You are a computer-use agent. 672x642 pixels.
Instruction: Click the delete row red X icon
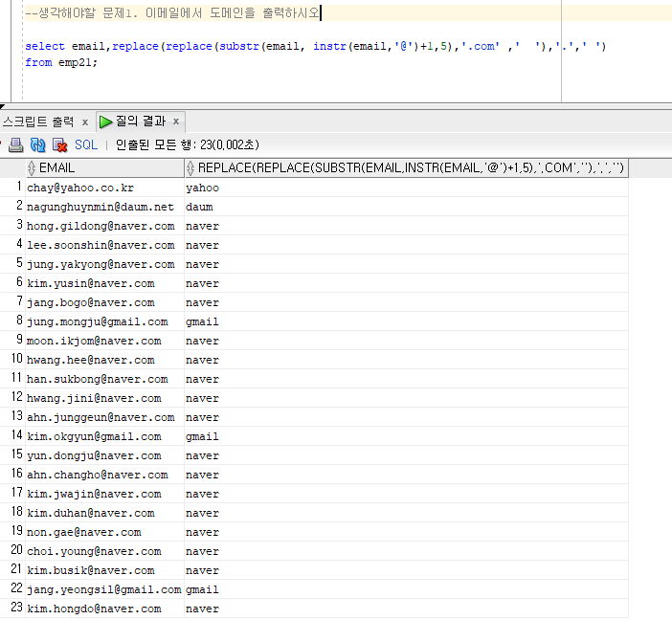(60, 144)
